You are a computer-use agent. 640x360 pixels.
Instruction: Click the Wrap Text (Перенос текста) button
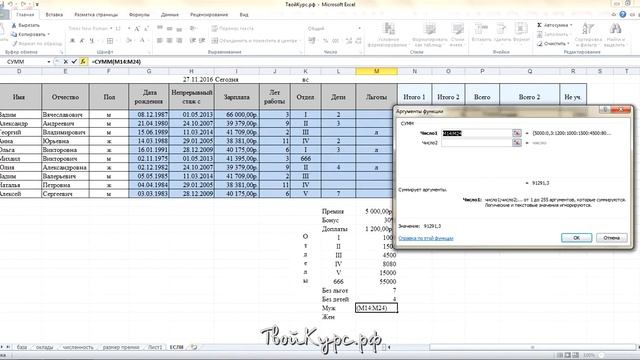(x=233, y=29)
